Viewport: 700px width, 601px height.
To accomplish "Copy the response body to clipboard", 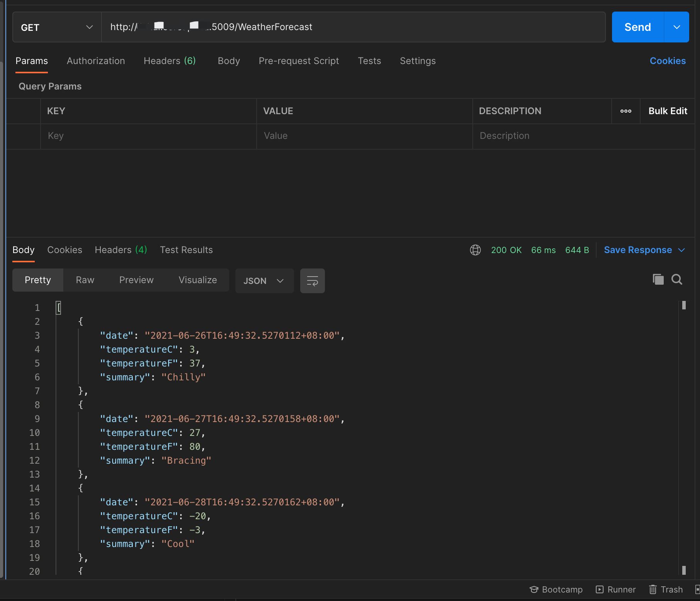I will (x=658, y=279).
